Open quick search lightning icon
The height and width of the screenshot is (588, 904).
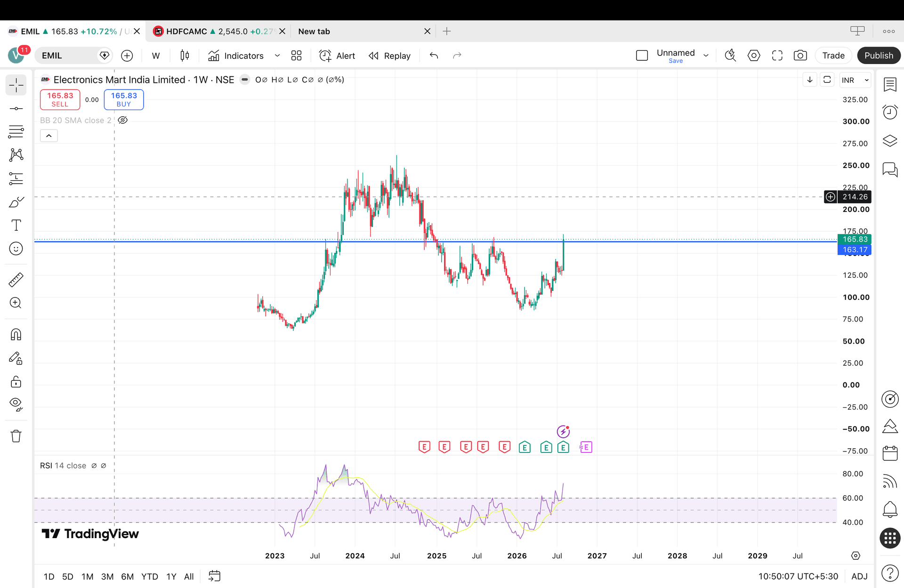click(x=730, y=56)
